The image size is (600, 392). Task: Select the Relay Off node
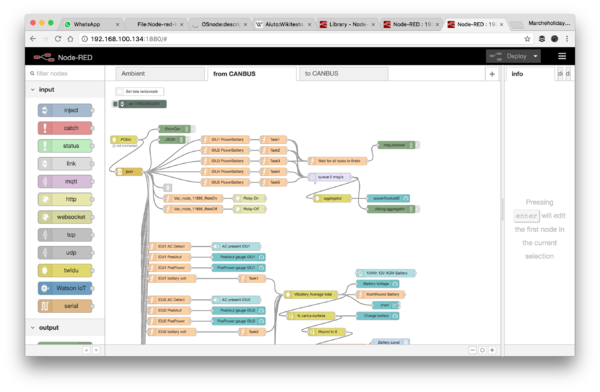pos(249,209)
